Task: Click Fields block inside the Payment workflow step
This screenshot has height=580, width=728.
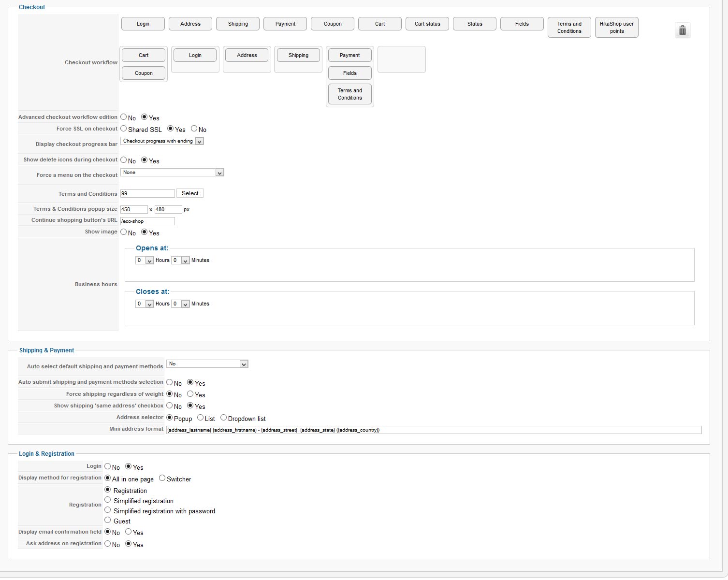Action: [350, 73]
